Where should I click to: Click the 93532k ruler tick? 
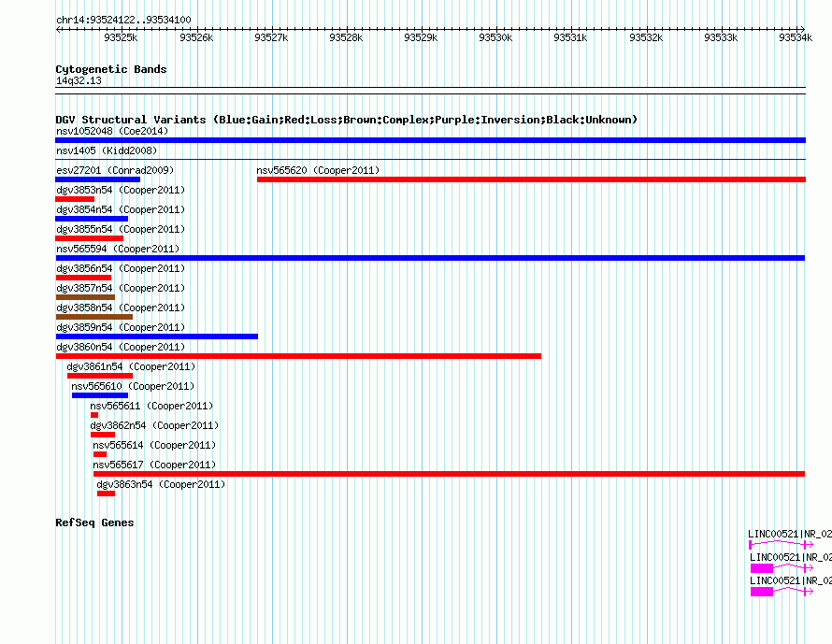click(646, 37)
